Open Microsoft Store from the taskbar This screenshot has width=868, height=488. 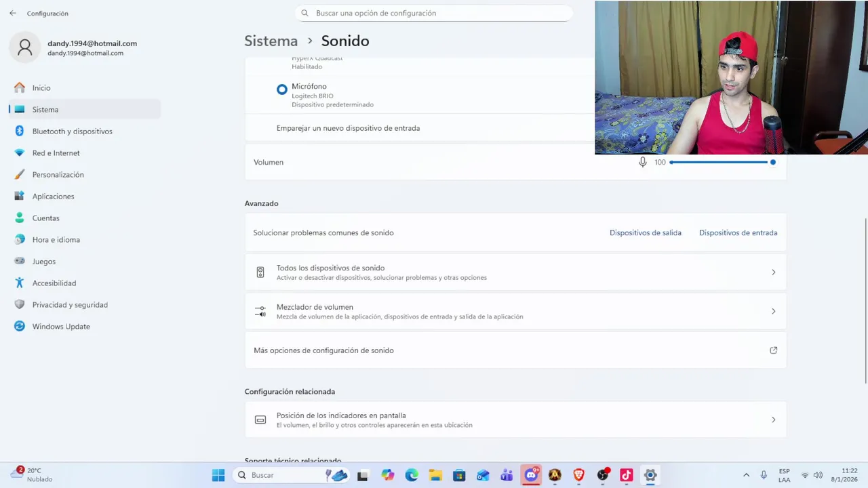459,476
